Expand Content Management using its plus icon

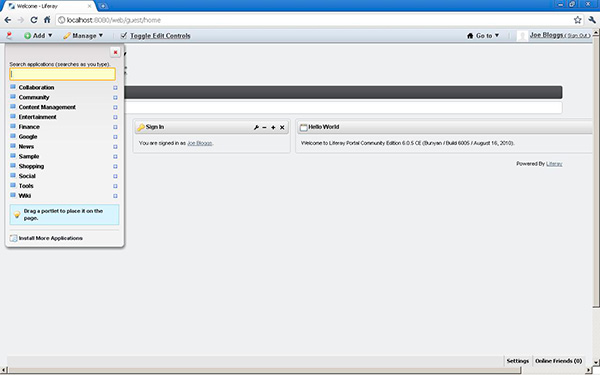(115, 108)
